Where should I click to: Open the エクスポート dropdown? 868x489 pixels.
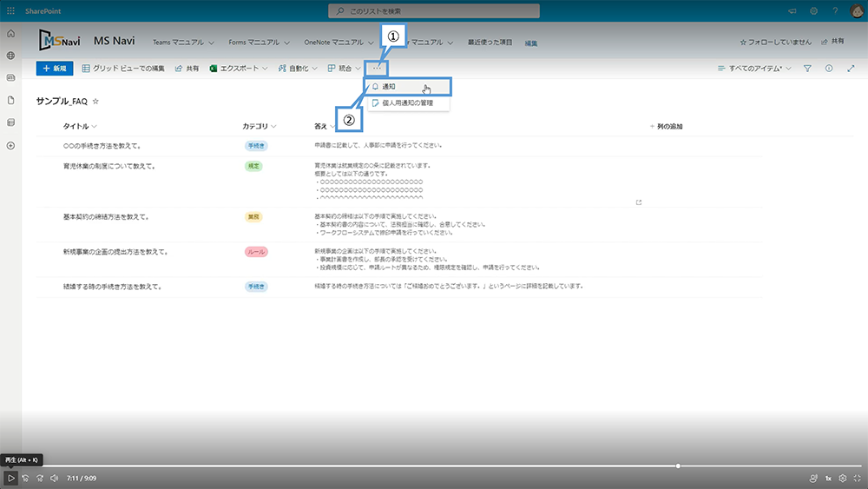pos(239,69)
